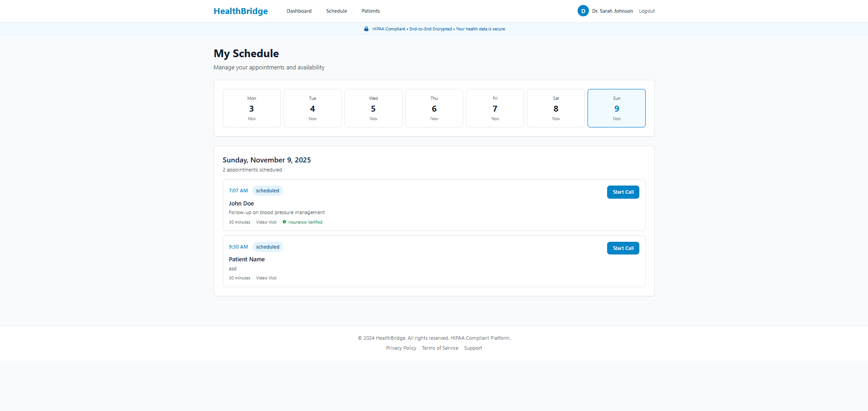Select Thursday November 6

pos(434,108)
